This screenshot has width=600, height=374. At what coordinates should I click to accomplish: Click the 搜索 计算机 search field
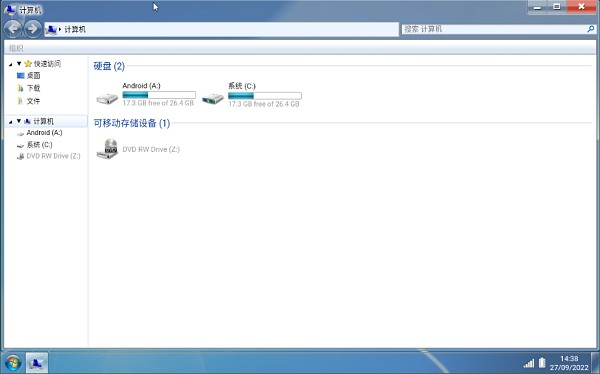click(494, 29)
